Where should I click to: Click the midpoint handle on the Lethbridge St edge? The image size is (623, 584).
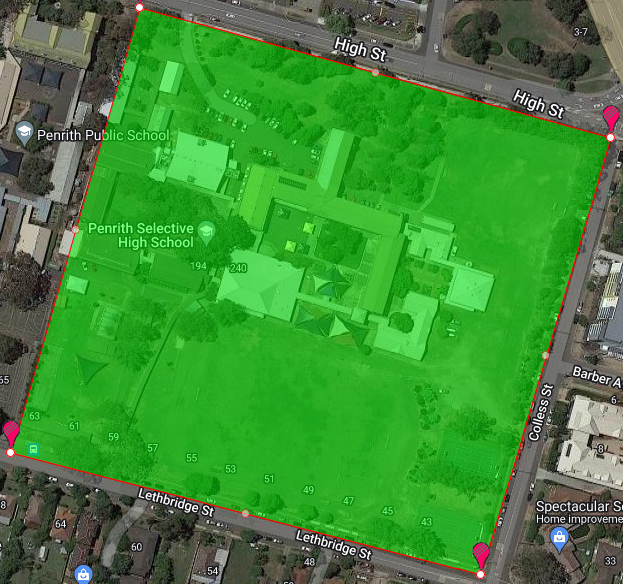[x=245, y=514]
